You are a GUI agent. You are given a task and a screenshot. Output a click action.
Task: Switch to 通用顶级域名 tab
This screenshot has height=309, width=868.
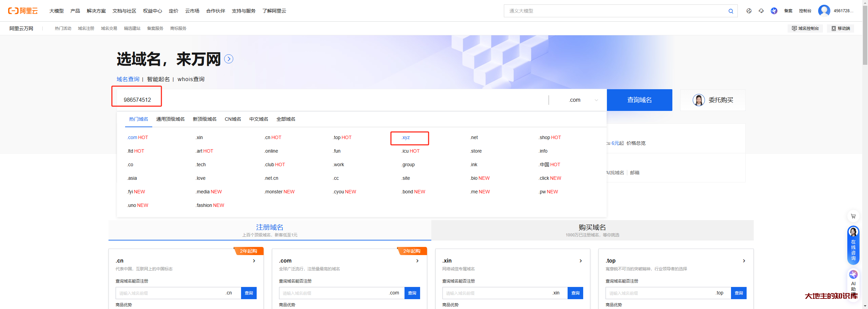pyautogui.click(x=171, y=119)
